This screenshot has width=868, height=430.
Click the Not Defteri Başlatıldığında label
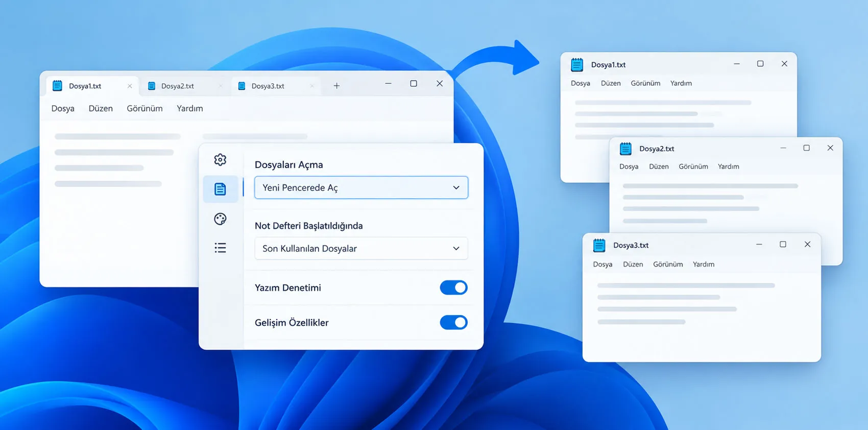click(308, 226)
